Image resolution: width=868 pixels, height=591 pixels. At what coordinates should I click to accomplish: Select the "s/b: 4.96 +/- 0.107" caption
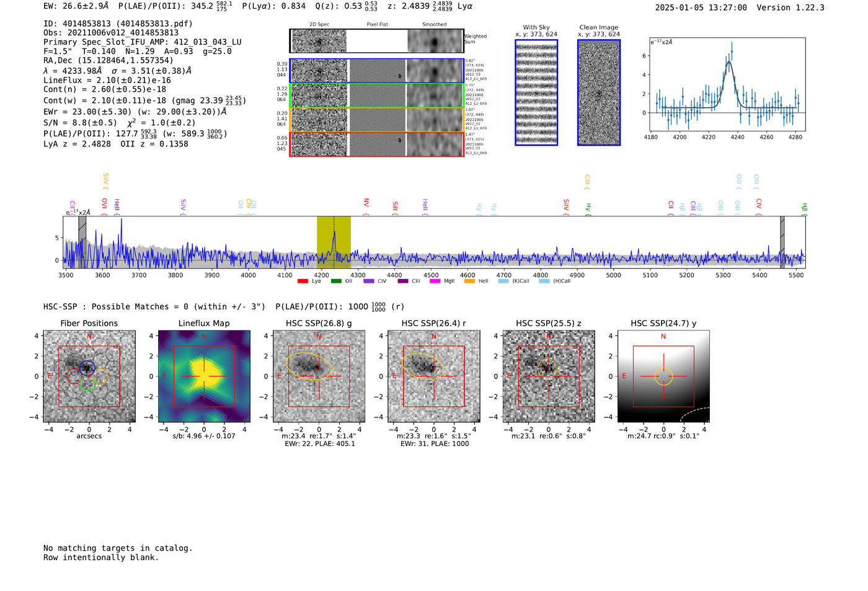pyautogui.click(x=204, y=436)
